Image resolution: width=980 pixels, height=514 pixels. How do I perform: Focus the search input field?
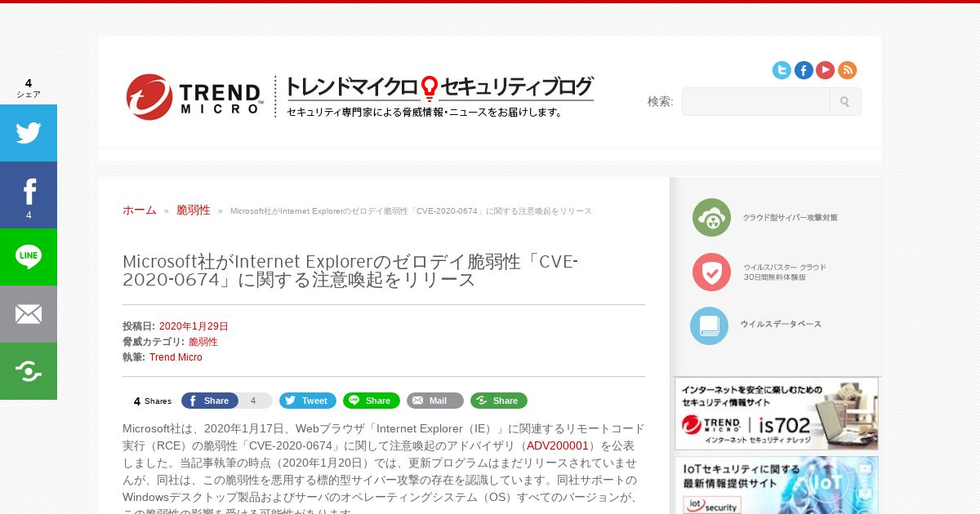(756, 102)
